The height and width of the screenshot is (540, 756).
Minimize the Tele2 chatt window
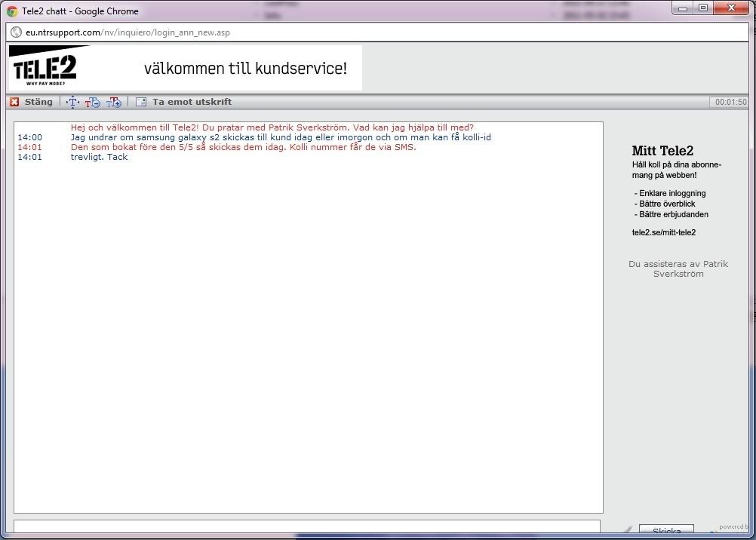683,8
